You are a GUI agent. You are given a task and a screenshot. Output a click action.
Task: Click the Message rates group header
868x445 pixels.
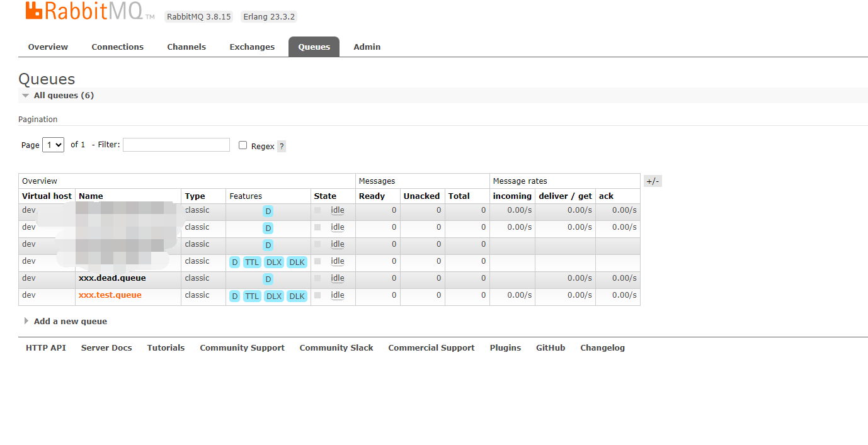coord(520,181)
